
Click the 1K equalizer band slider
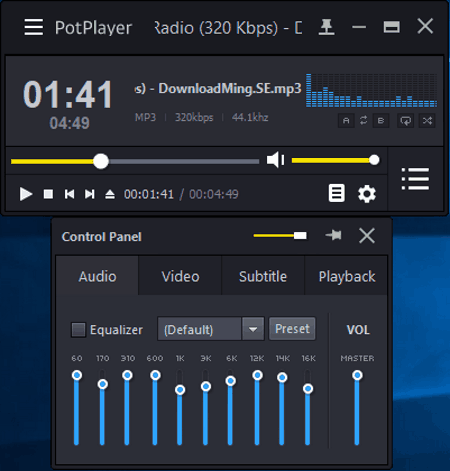tap(180, 407)
